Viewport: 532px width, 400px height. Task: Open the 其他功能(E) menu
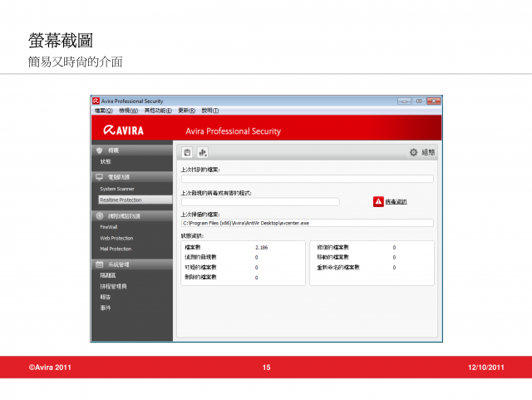pyautogui.click(x=158, y=111)
